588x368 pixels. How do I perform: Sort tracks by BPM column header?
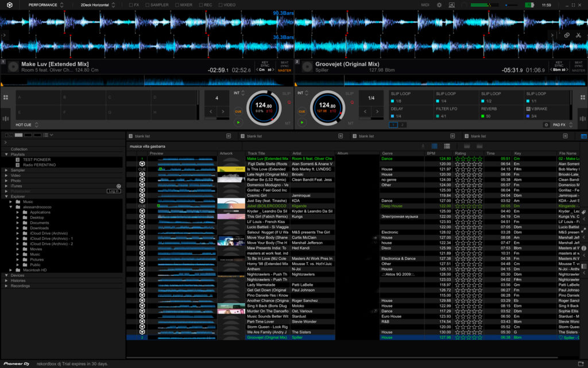pyautogui.click(x=432, y=154)
